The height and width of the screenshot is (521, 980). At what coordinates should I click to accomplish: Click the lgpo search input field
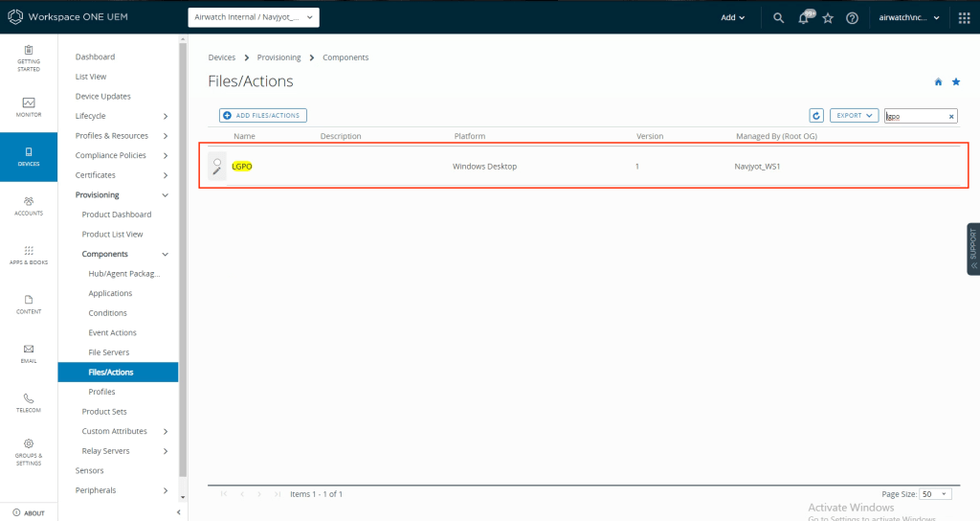pyautogui.click(x=914, y=116)
